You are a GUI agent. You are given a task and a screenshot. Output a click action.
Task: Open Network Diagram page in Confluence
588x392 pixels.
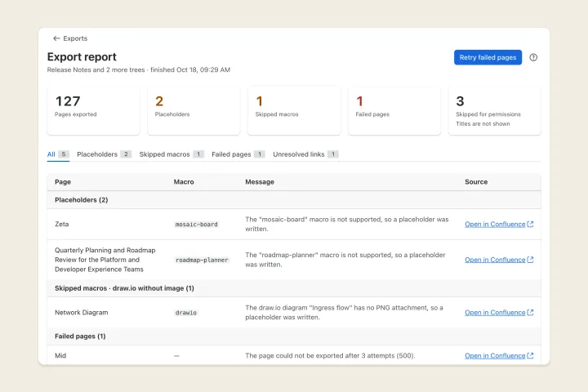(495, 313)
